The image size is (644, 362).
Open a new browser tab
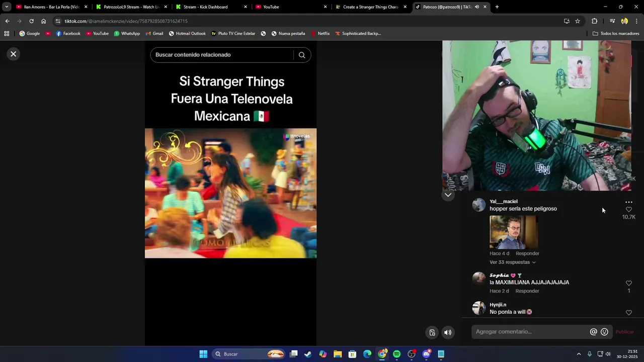497,7
